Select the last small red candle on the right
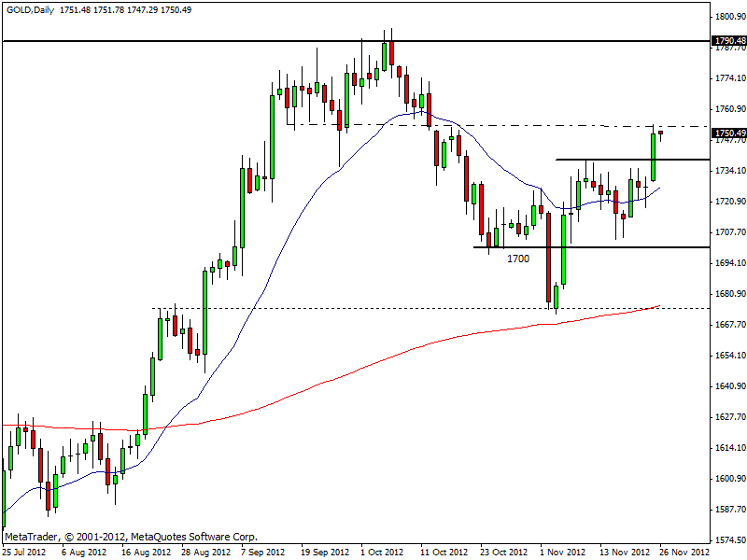This screenshot has height=560, width=747. 660,133
